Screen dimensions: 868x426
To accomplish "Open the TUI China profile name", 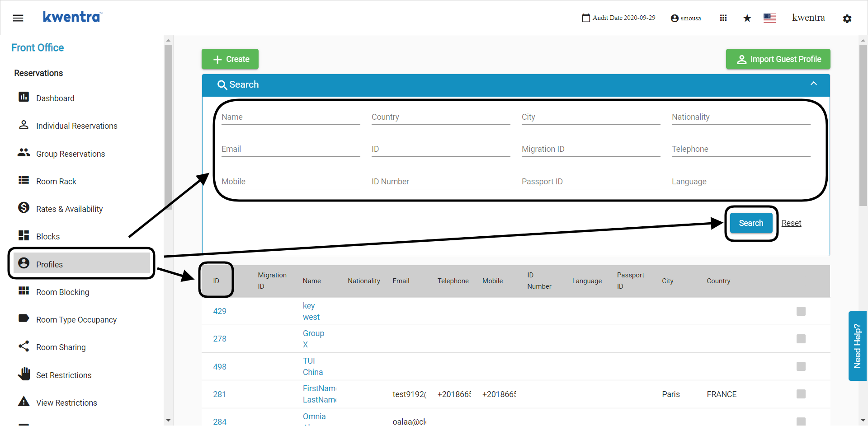I will click(313, 366).
